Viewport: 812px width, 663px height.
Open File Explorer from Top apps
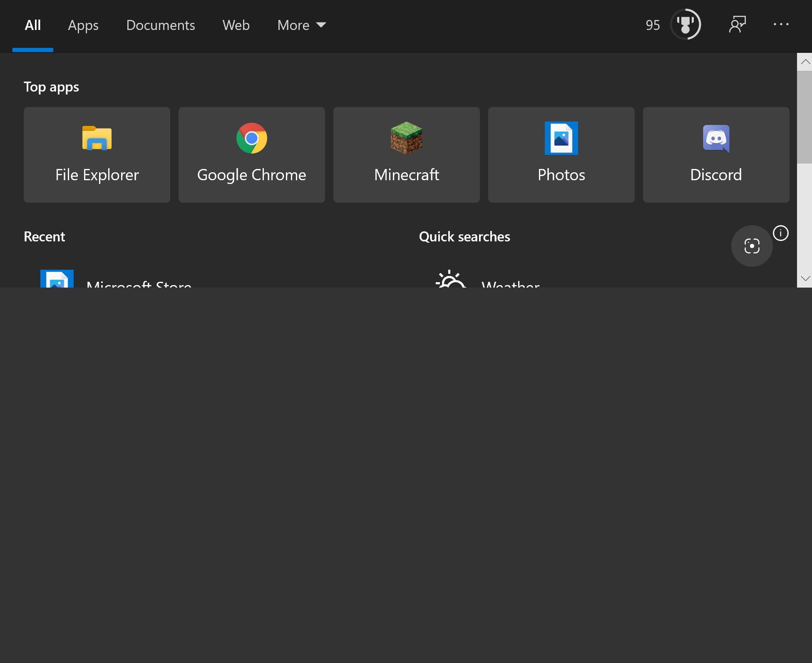97,155
